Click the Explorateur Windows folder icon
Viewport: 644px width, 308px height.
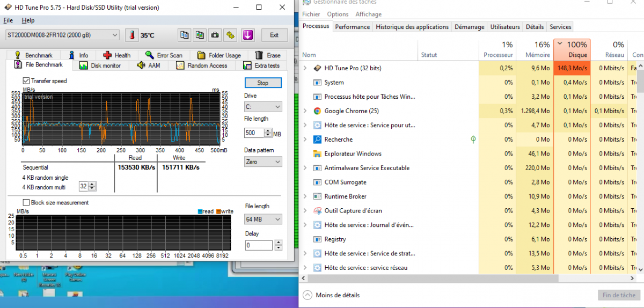click(317, 154)
